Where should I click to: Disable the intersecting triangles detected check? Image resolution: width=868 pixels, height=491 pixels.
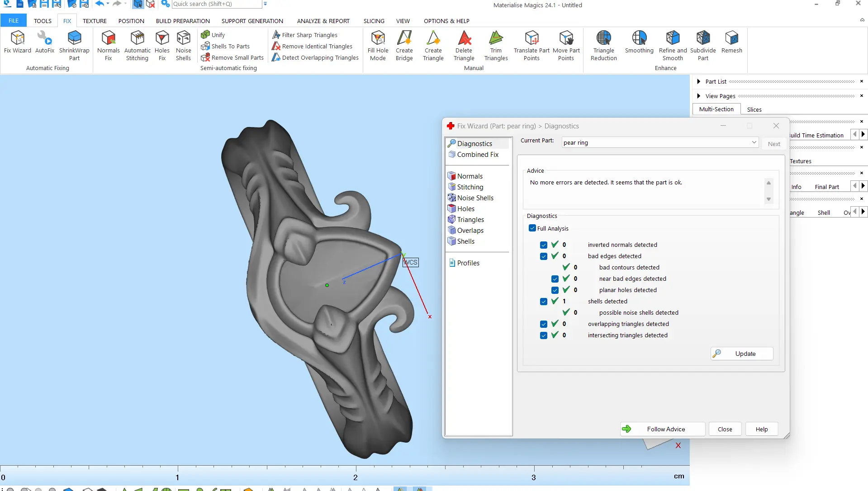[544, 335]
